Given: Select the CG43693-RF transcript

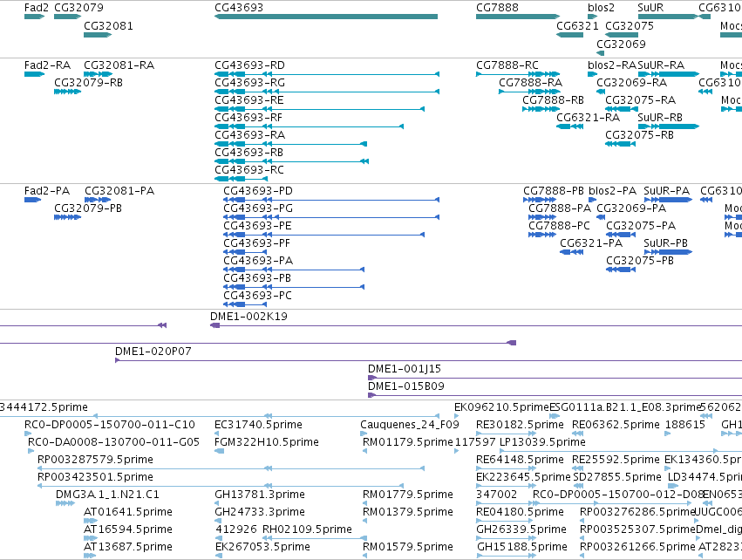Looking at the screenshot, I should click(x=309, y=126).
